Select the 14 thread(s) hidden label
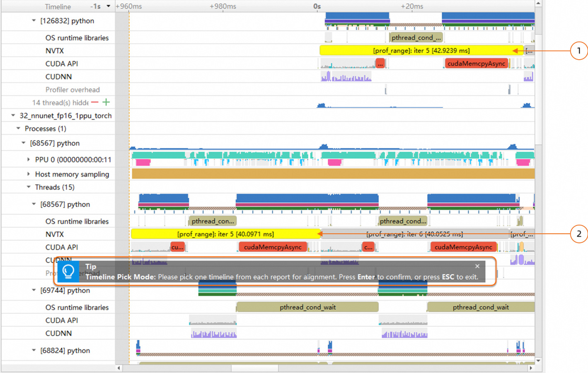Image resolution: width=588 pixels, height=373 pixels. coord(60,102)
